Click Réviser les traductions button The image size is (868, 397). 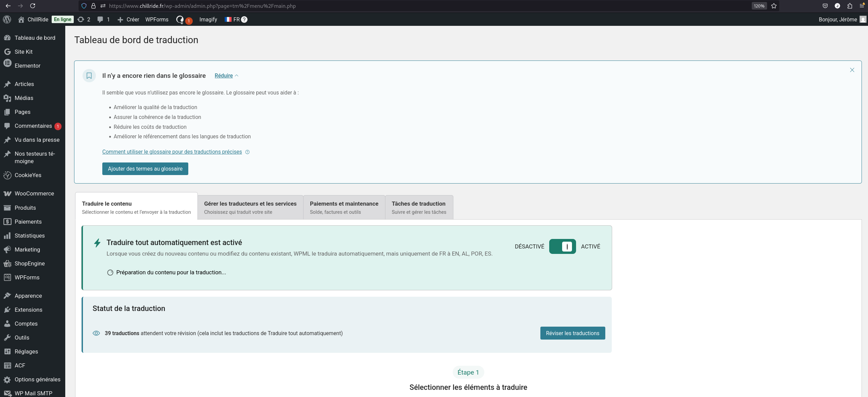pyautogui.click(x=572, y=333)
